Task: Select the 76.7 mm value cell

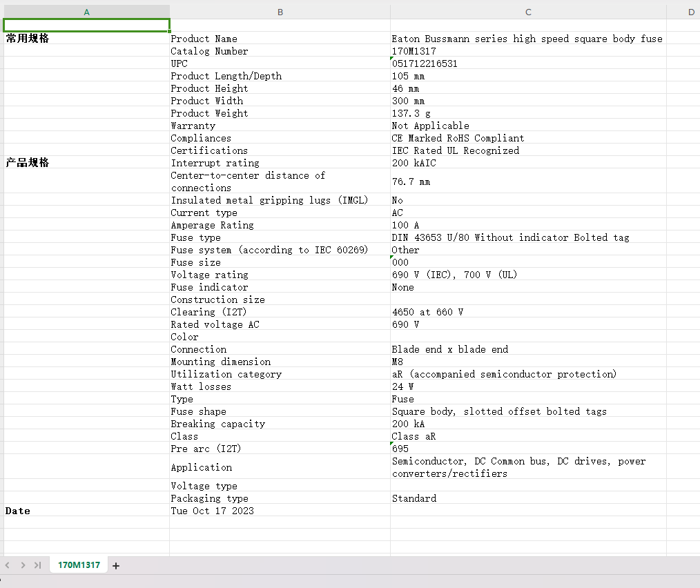Action: tap(528, 182)
